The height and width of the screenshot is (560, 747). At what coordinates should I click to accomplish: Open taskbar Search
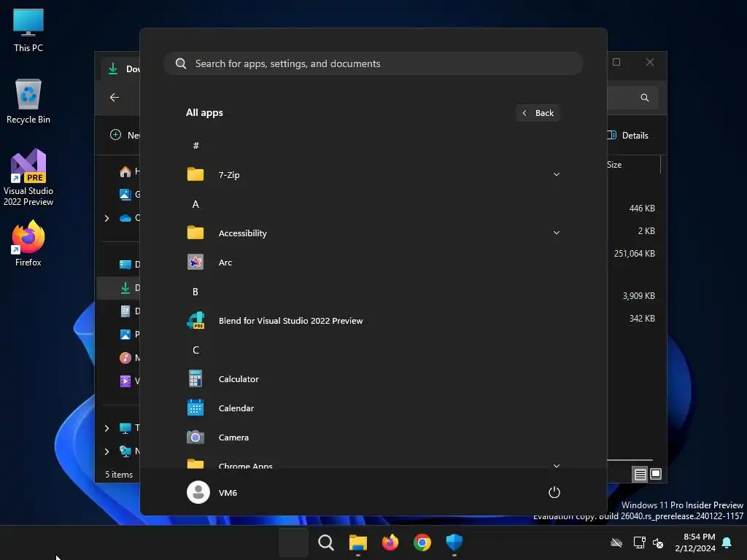[326, 542]
